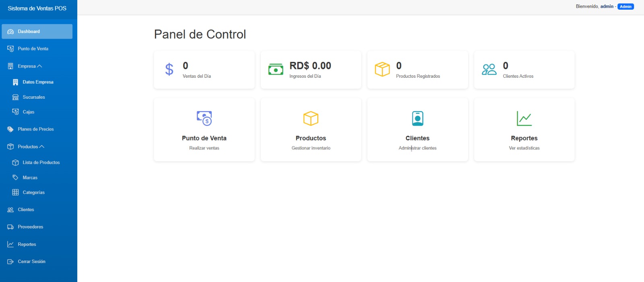Click the Proveedores truck icon in sidebar
Viewport: 644px width, 282px height.
point(10,227)
